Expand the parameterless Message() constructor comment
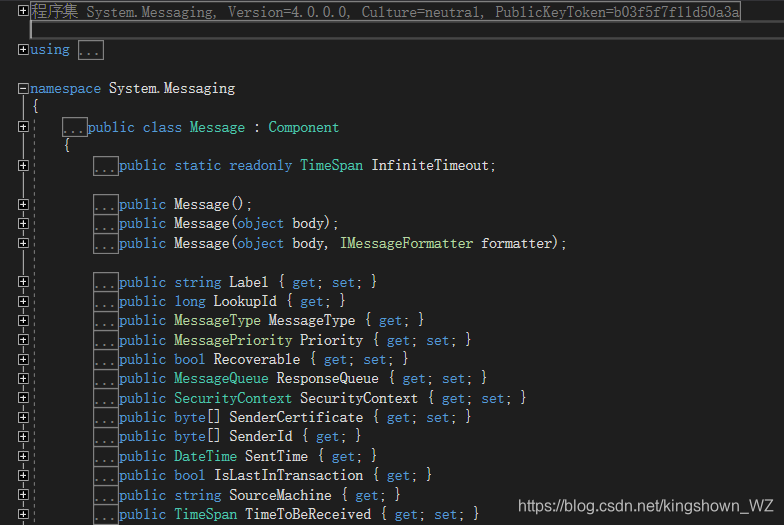Viewport: 784px width, 525px height. (23, 204)
